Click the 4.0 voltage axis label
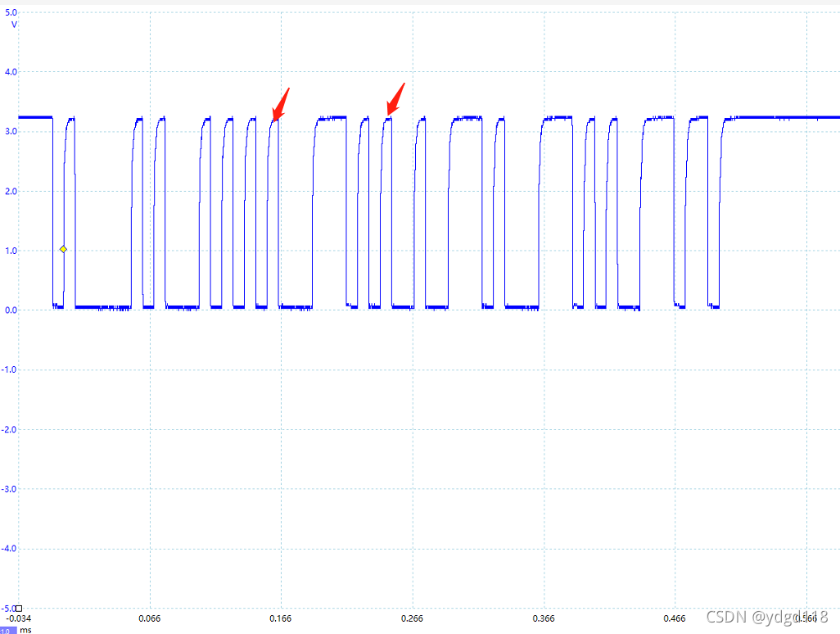The image size is (840, 634). click(x=11, y=72)
